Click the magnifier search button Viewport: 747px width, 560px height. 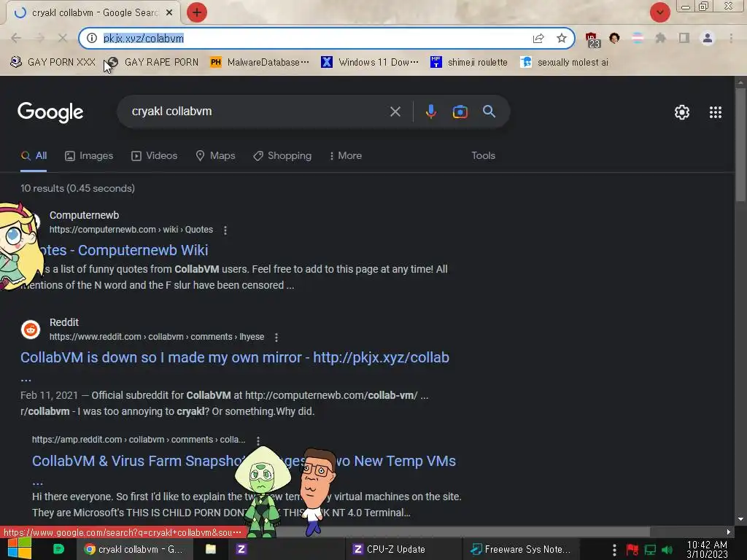[x=489, y=112]
